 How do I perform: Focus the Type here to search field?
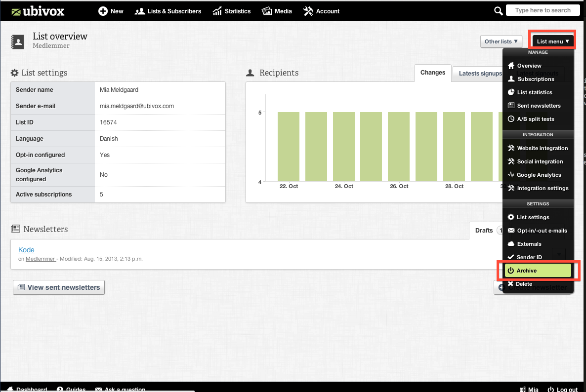click(543, 10)
